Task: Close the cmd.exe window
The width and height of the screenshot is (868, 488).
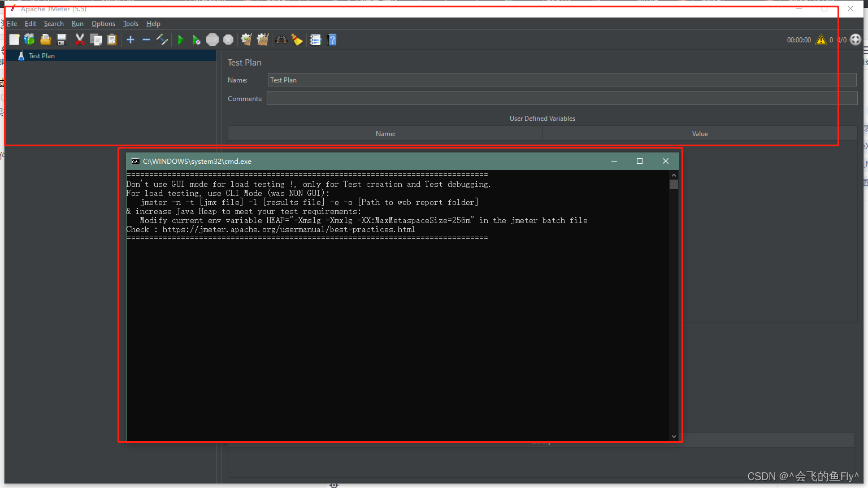Action: (666, 161)
